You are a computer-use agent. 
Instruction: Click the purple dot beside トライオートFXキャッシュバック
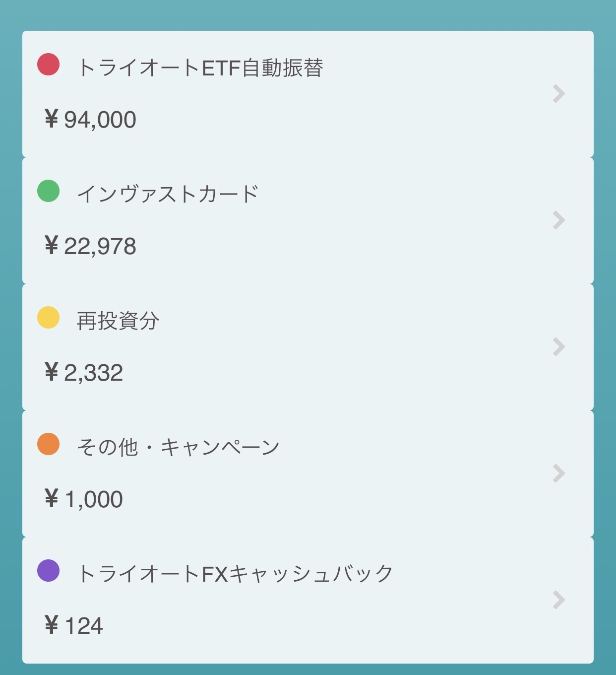coord(49,571)
